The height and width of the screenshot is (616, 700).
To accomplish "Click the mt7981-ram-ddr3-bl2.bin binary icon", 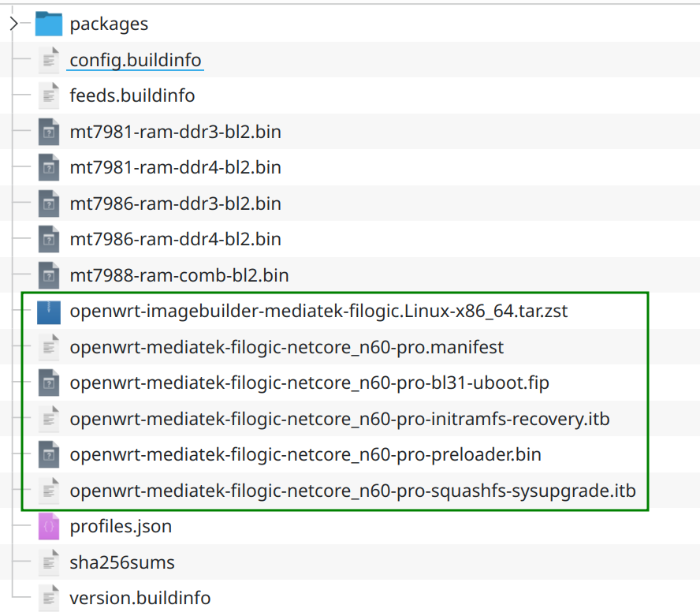I will coord(49,132).
